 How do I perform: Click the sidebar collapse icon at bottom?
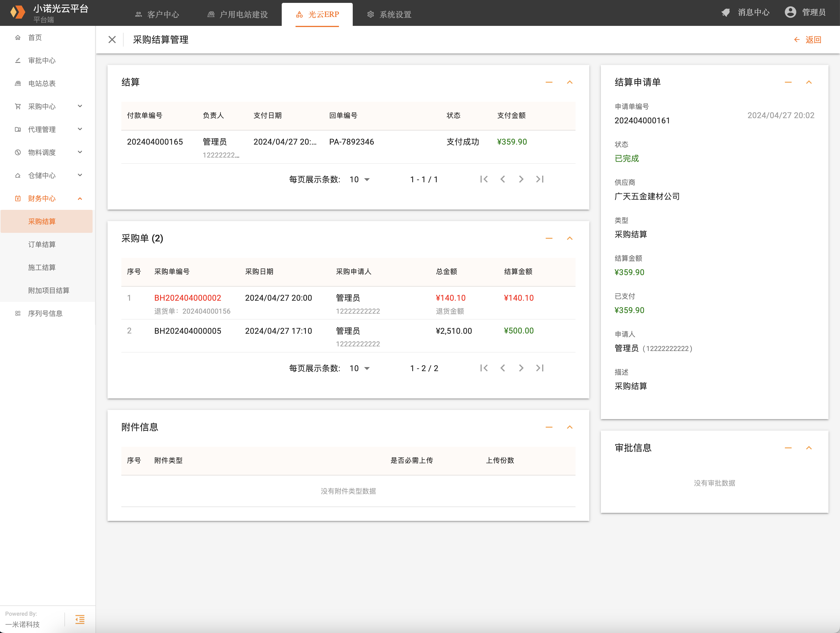[80, 619]
